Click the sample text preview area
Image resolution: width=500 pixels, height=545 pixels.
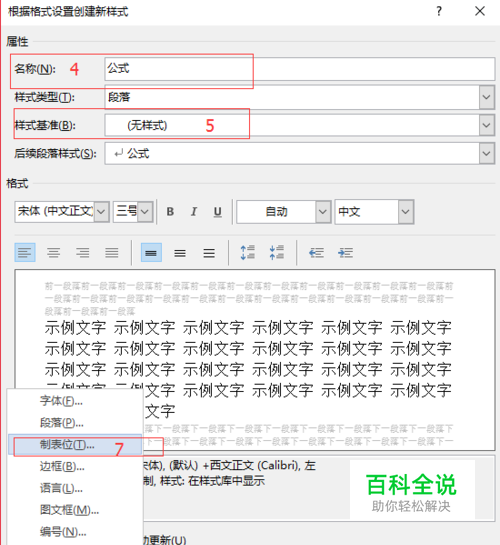(x=255, y=360)
